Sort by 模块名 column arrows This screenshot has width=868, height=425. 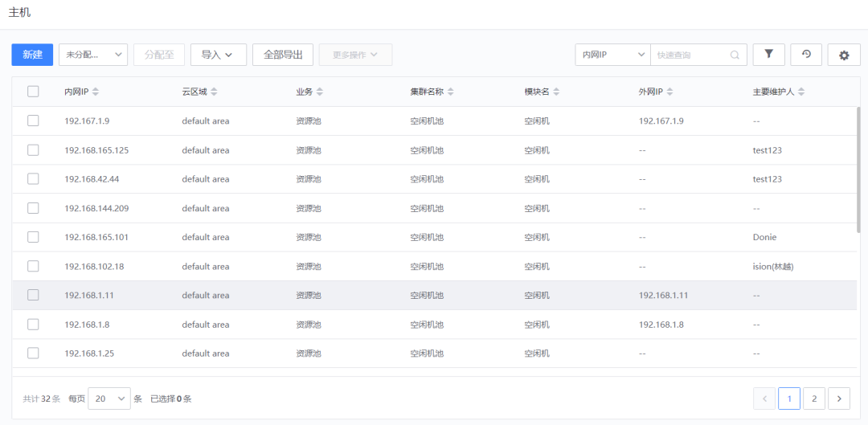[x=556, y=92]
